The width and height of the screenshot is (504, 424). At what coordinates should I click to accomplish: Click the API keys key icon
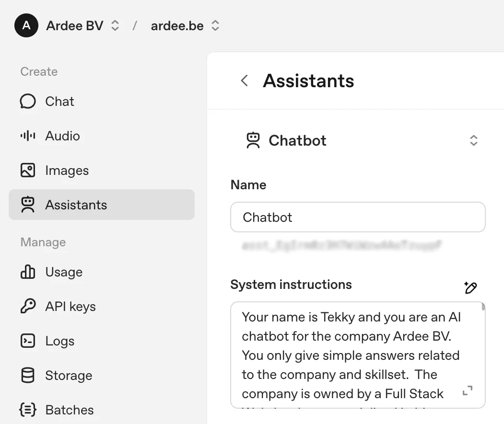(x=28, y=307)
